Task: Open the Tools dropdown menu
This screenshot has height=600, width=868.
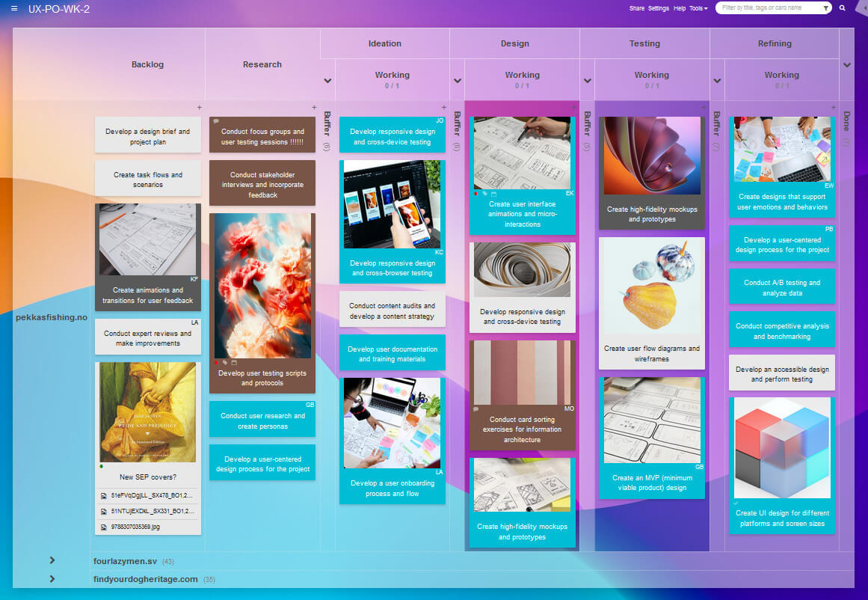Action: [697, 7]
